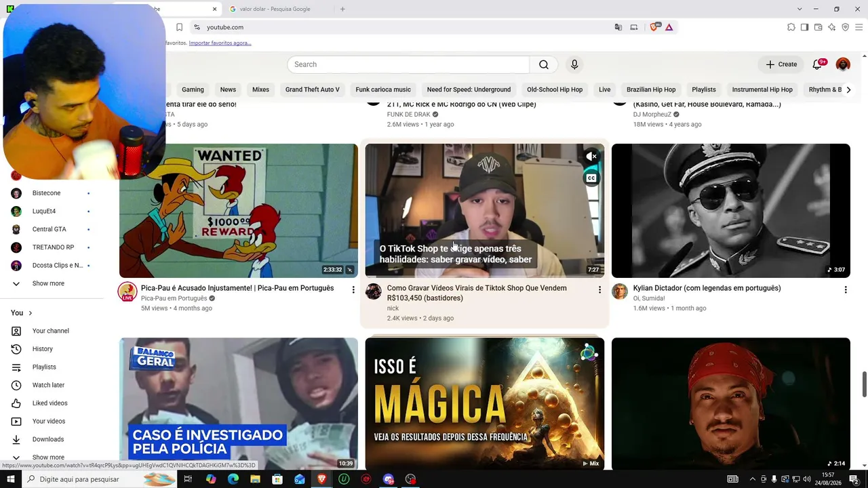Select the Mixes category chip

[x=260, y=89]
